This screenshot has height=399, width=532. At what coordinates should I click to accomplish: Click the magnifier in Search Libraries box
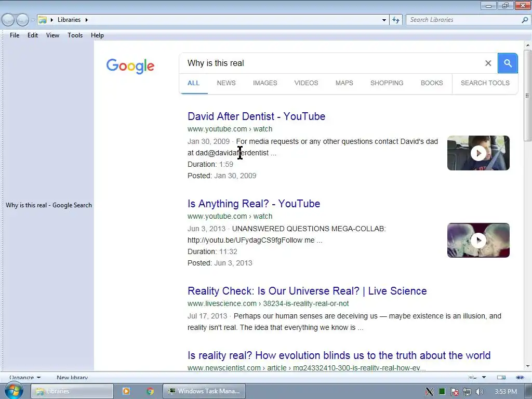(x=525, y=20)
